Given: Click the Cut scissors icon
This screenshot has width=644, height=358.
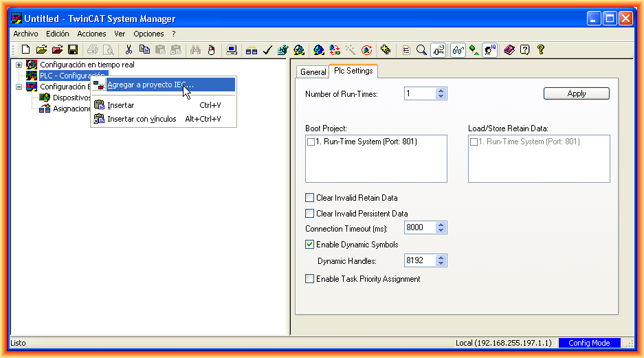Looking at the screenshot, I should 128,49.
